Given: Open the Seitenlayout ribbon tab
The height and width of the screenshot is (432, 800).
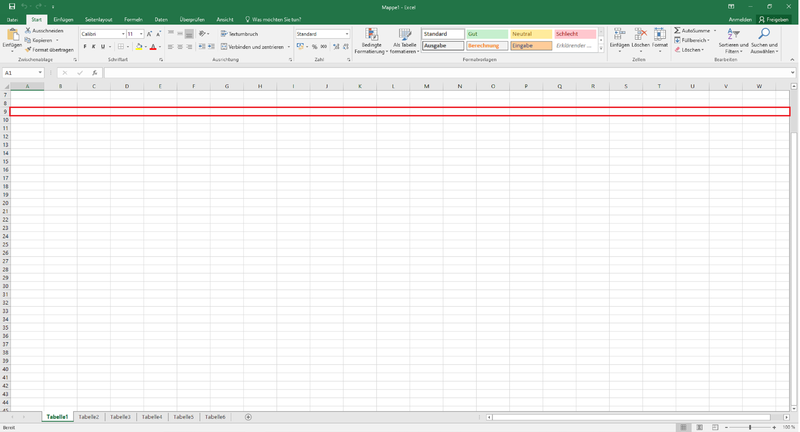Looking at the screenshot, I should 98,19.
